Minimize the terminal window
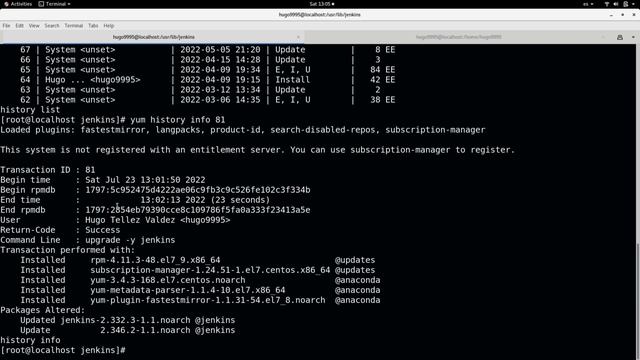 [611, 15]
